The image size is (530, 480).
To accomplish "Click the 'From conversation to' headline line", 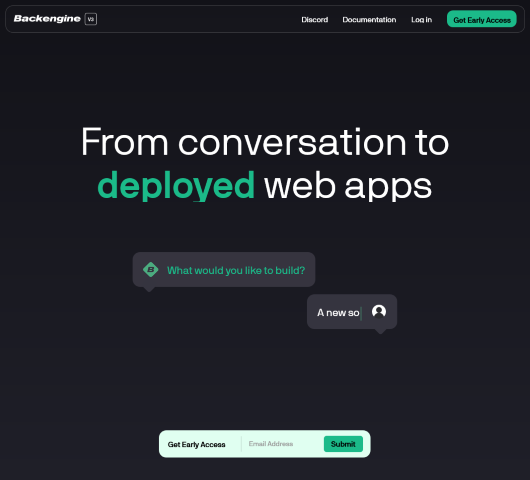I will click(x=265, y=141).
